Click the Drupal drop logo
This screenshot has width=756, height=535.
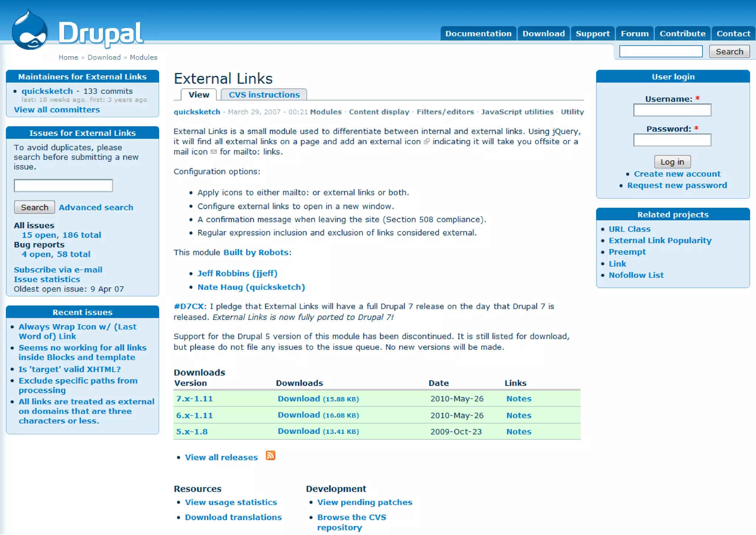pos(30,30)
